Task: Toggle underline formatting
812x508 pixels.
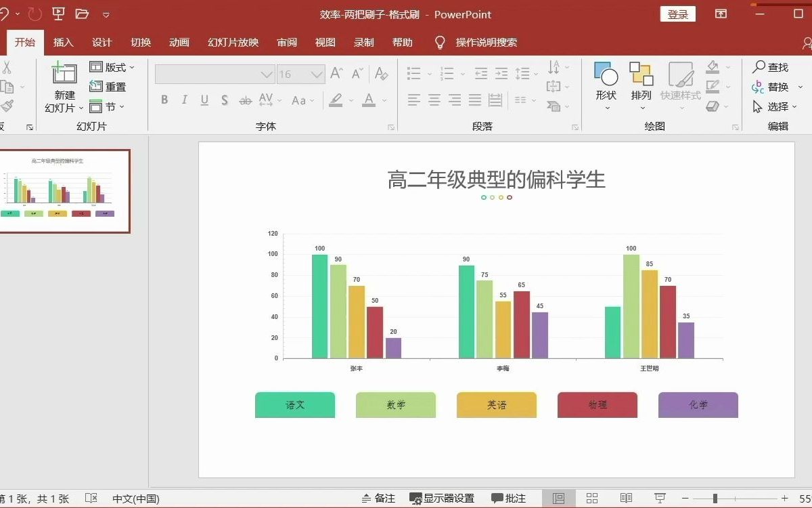Action: click(x=204, y=99)
